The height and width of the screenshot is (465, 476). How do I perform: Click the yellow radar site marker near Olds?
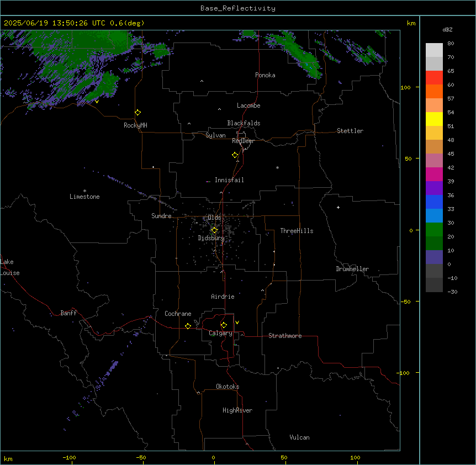pyautogui.click(x=214, y=230)
